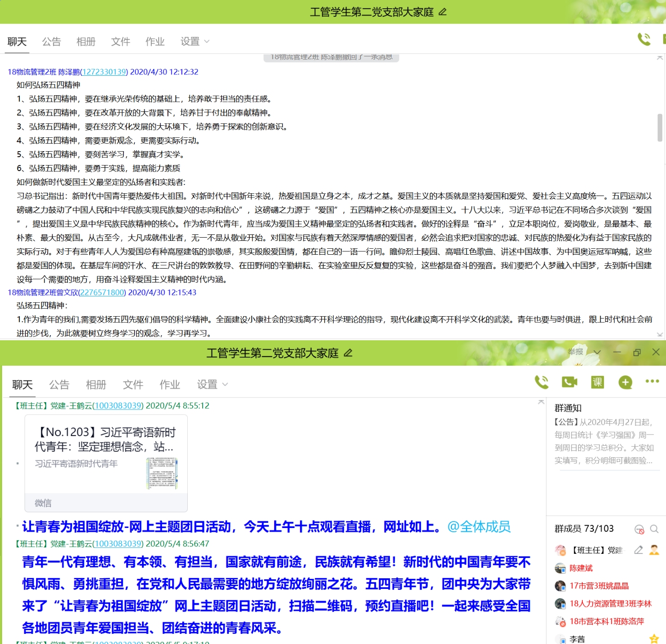This screenshot has height=644, width=666.
Task: Click the pencil icon beside 【班主任】 member
Action: coord(638,550)
